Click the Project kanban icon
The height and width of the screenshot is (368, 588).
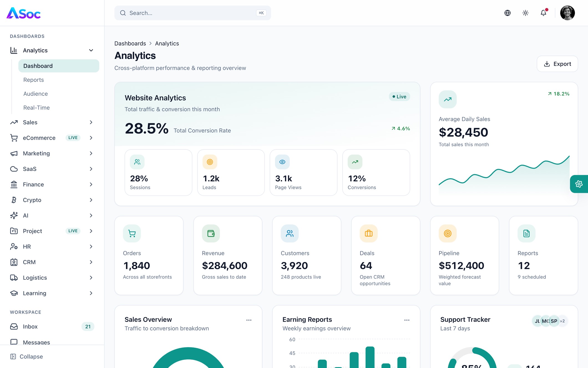click(14, 231)
